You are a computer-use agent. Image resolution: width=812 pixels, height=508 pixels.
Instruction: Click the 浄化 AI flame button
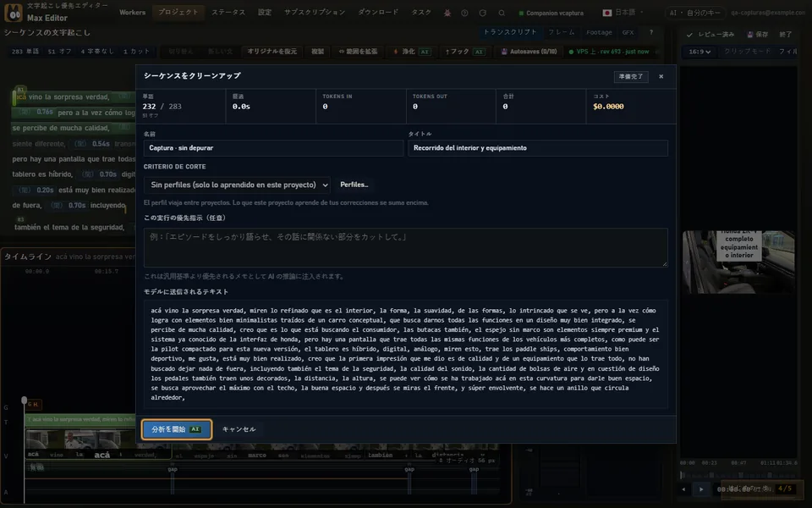click(x=412, y=52)
